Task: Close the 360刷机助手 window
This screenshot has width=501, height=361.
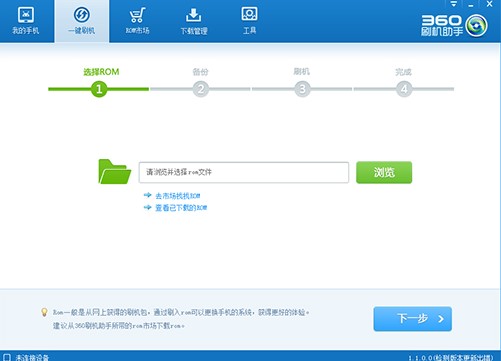Action: pos(489,4)
